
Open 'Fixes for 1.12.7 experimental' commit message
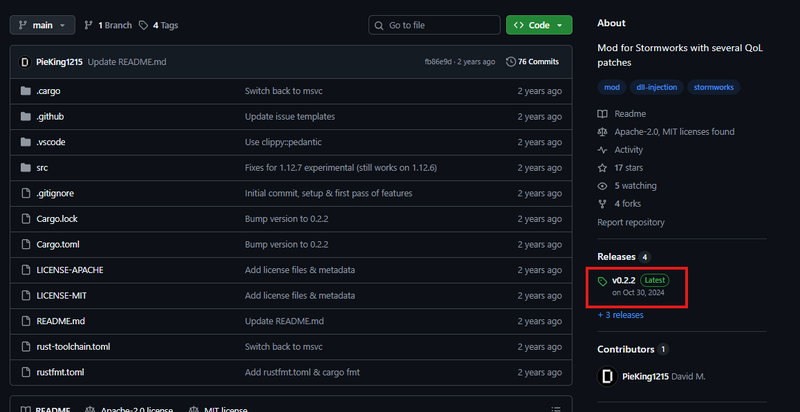341,167
